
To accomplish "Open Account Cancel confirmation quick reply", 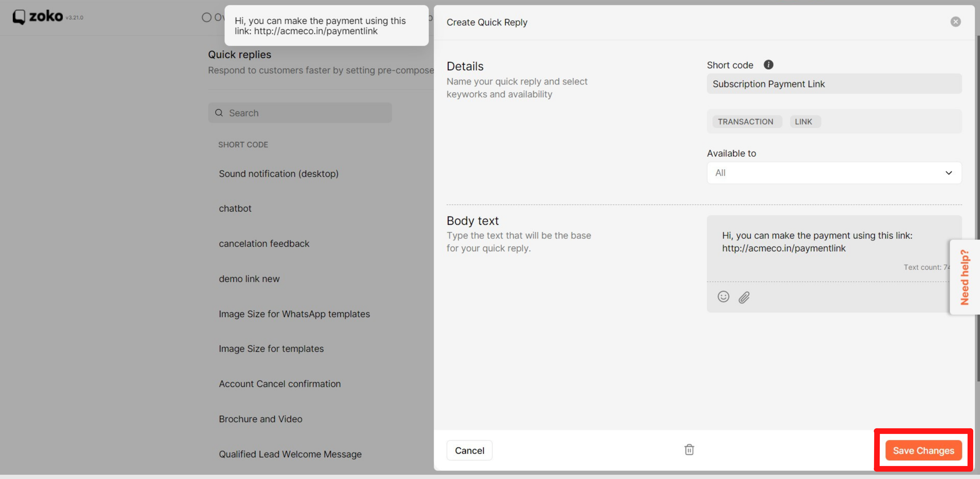I will tap(280, 384).
